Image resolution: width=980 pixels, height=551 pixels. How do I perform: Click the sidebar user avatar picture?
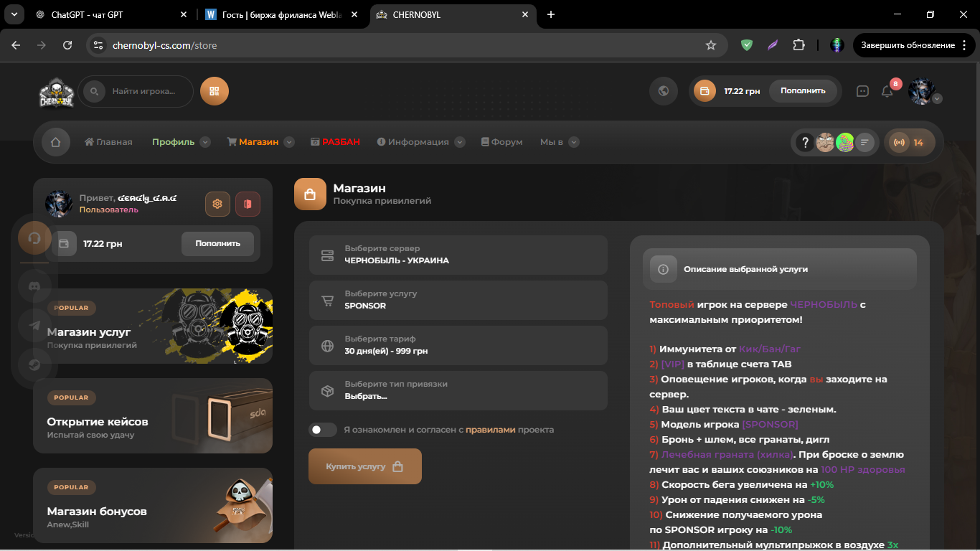point(59,204)
